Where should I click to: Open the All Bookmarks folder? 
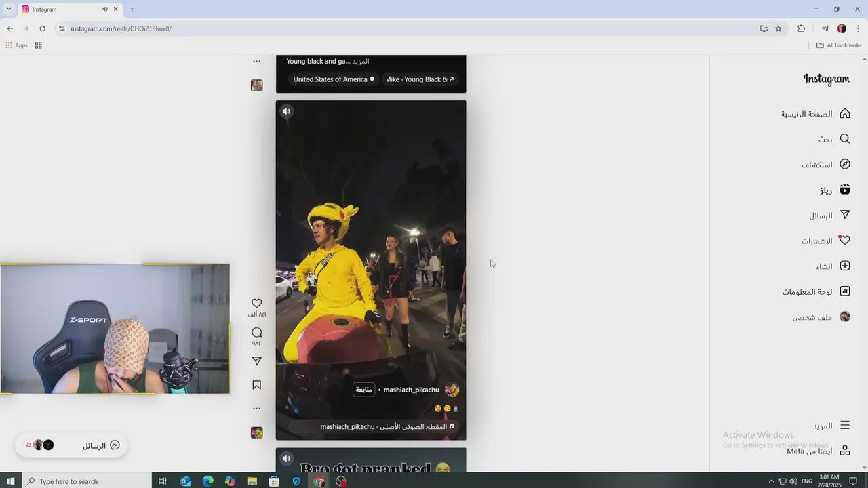point(839,45)
